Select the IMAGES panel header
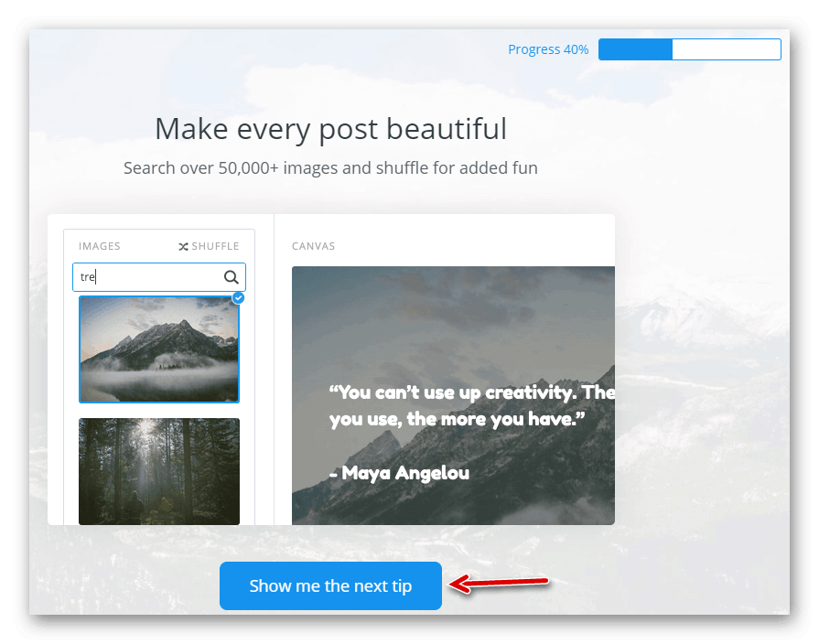 [99, 246]
